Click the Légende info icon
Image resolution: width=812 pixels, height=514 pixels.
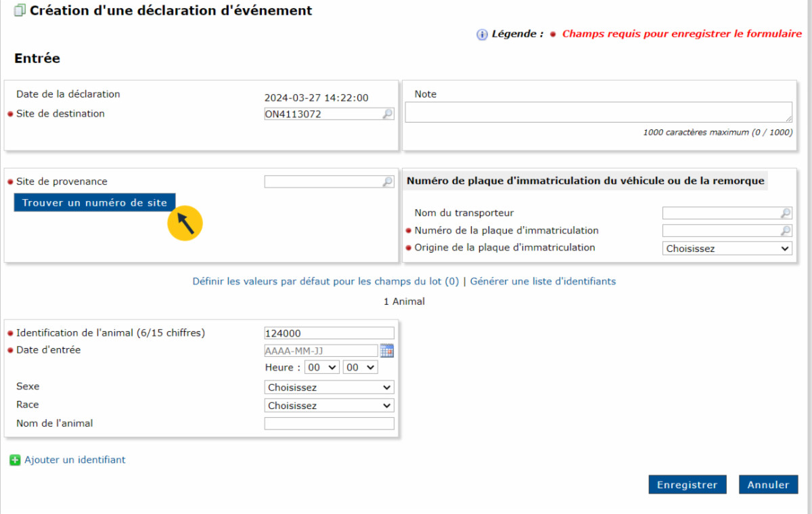point(482,35)
